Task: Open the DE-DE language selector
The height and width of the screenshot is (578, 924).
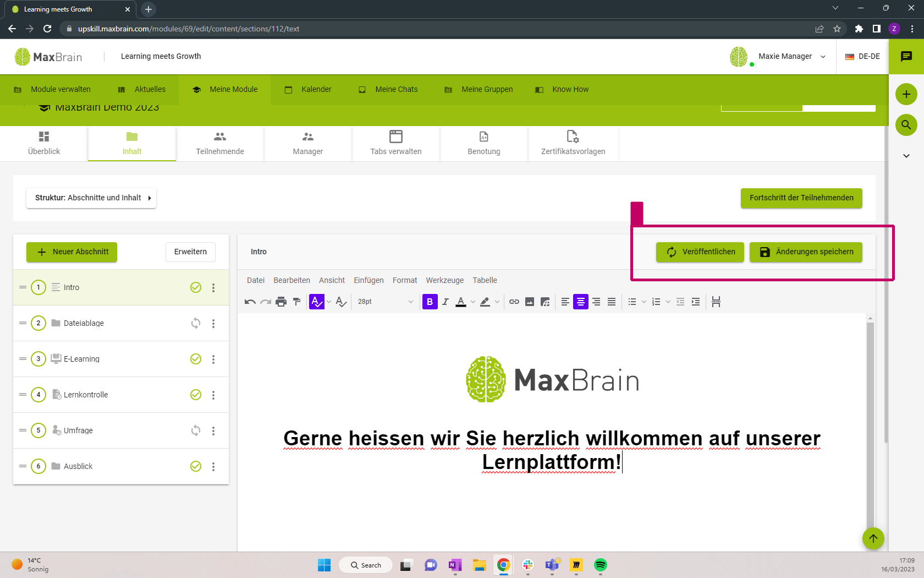Action: pyautogui.click(x=862, y=57)
